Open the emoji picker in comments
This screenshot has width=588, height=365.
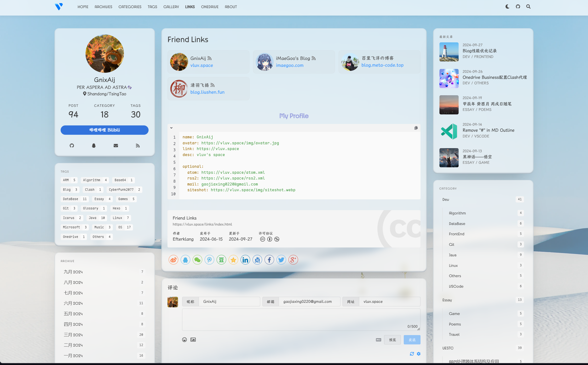pos(184,340)
